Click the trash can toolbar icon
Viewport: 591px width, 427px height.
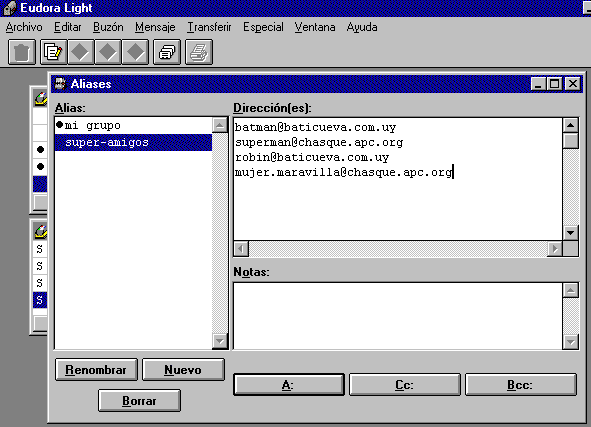[x=22, y=52]
